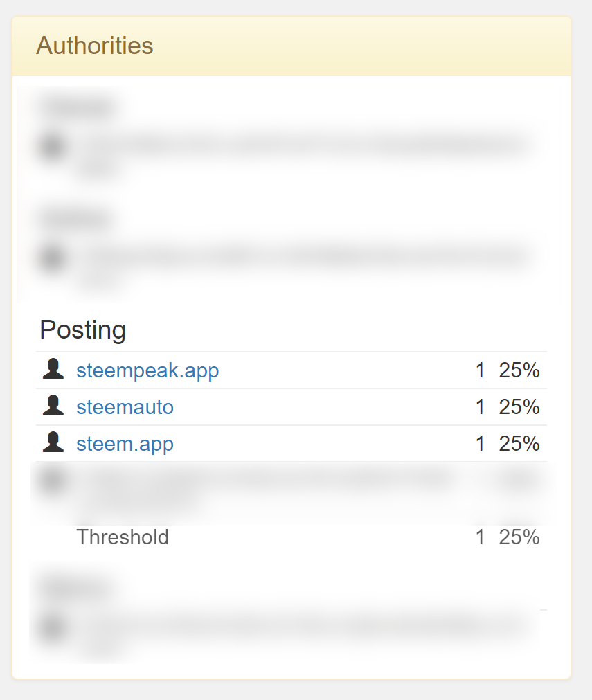Click the blurred icon below steem.app row
Screen dimensions: 592x700
[53, 480]
